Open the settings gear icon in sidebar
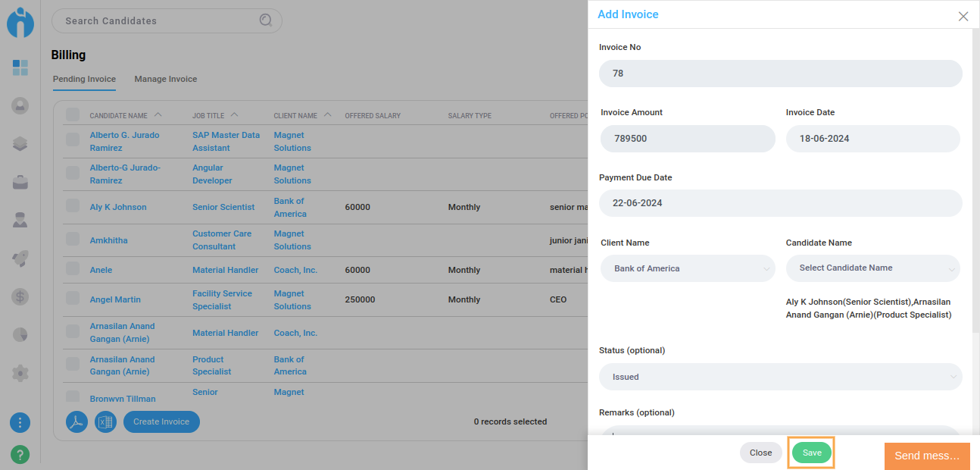This screenshot has height=470, width=980. point(20,373)
